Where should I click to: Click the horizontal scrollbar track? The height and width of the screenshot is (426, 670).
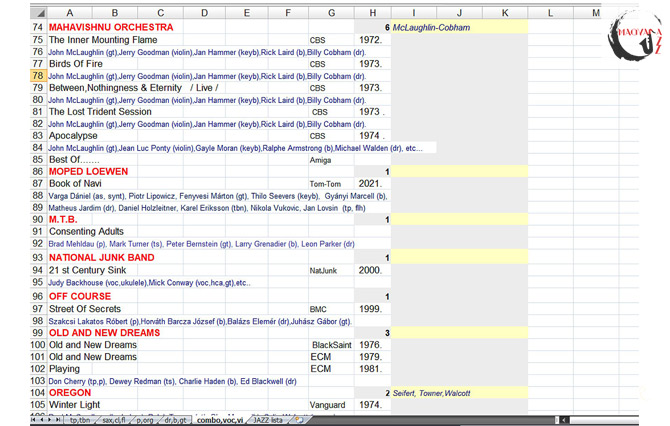point(603,420)
